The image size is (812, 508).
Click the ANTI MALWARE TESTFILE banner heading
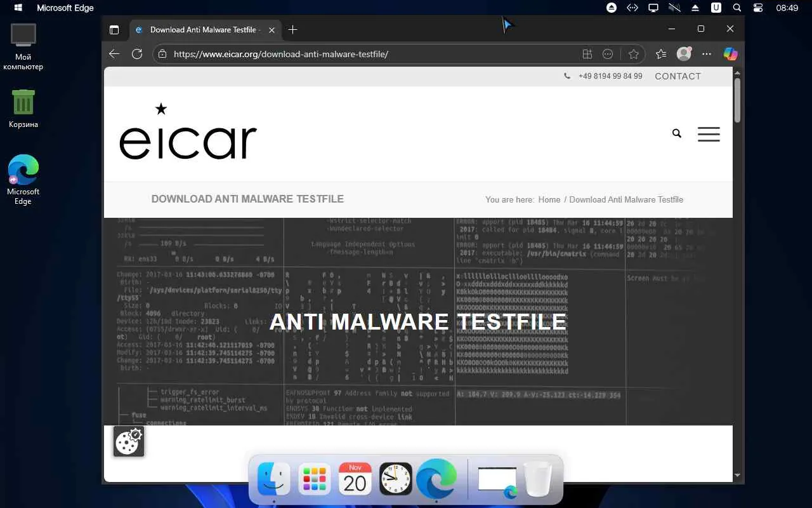pyautogui.click(x=418, y=322)
